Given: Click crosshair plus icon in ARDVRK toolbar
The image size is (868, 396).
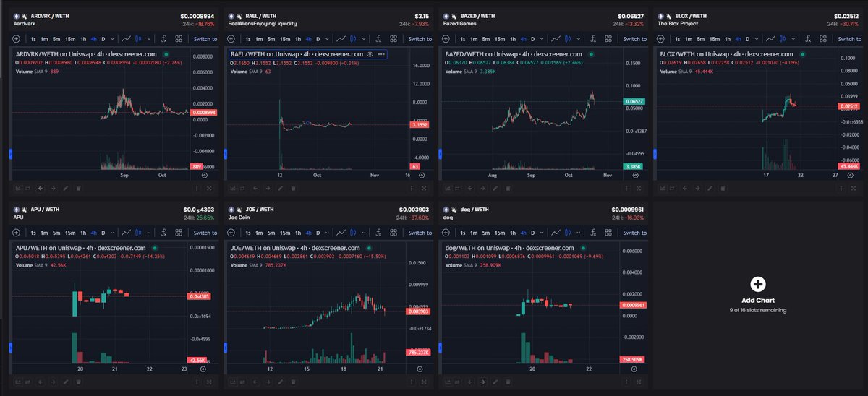Looking at the screenshot, I should point(16,39).
